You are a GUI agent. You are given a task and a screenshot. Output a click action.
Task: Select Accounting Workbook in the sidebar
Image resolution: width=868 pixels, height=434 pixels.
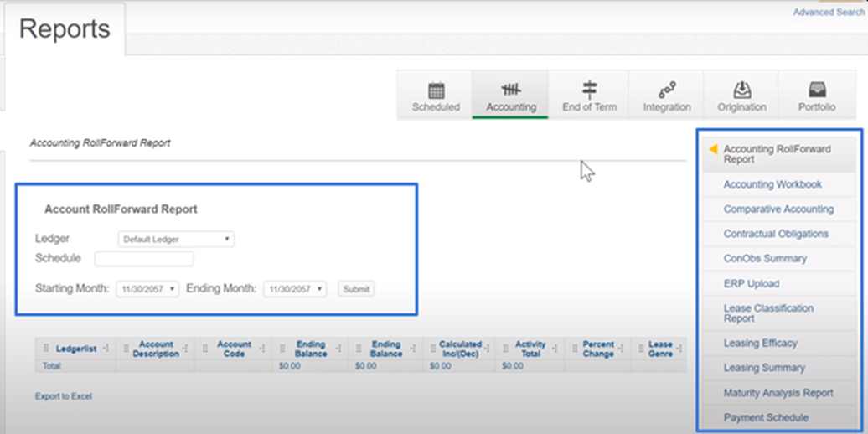772,184
